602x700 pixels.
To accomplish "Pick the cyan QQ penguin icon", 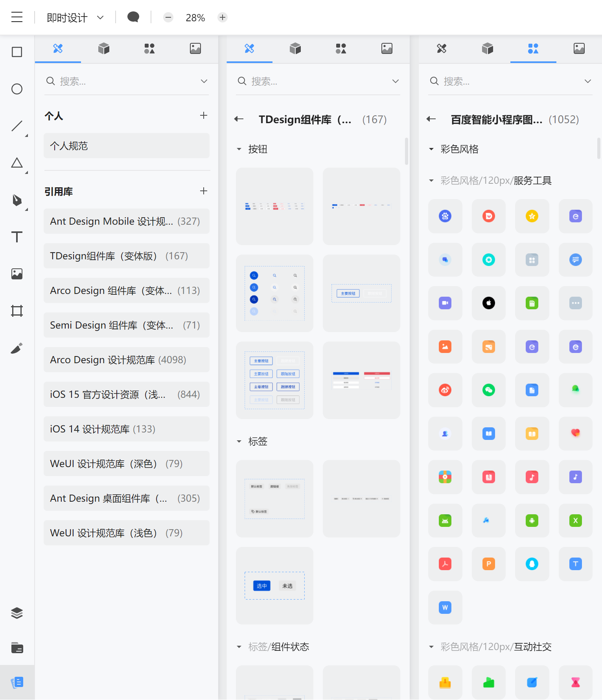I will 532,564.
